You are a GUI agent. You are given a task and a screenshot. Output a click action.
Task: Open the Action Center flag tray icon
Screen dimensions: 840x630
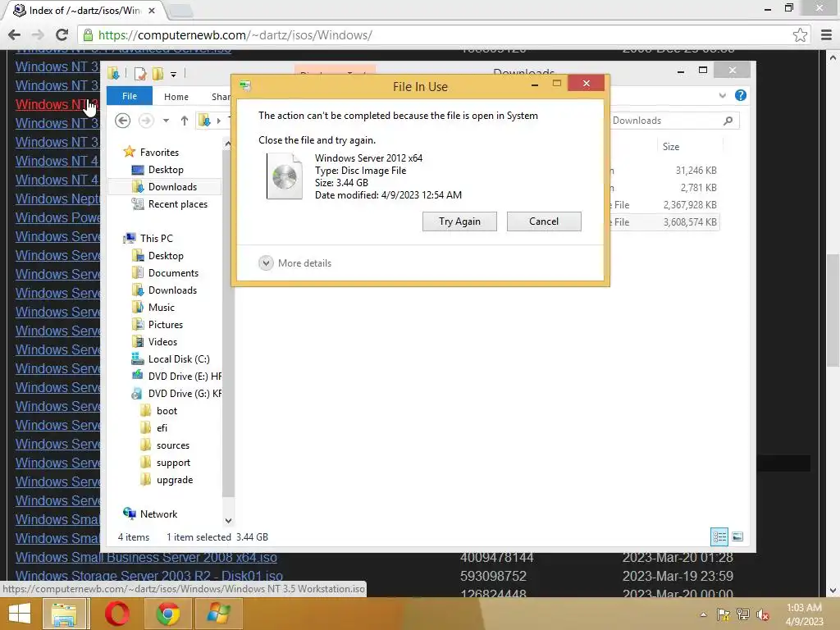[723, 614]
